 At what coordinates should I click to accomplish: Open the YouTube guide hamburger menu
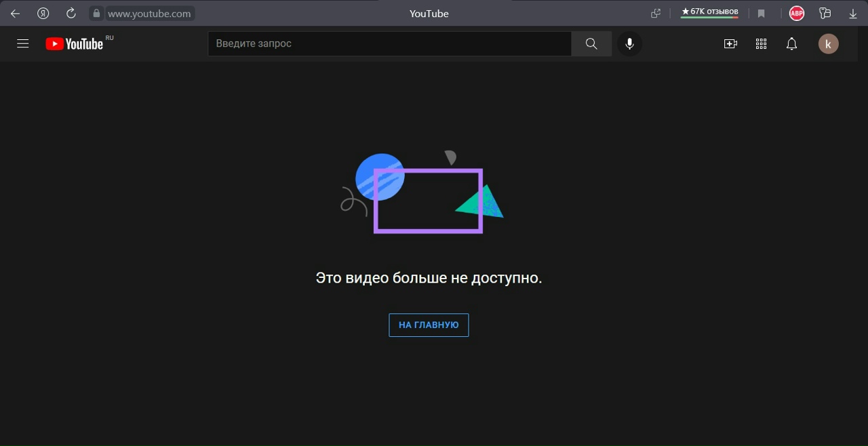pyautogui.click(x=23, y=44)
